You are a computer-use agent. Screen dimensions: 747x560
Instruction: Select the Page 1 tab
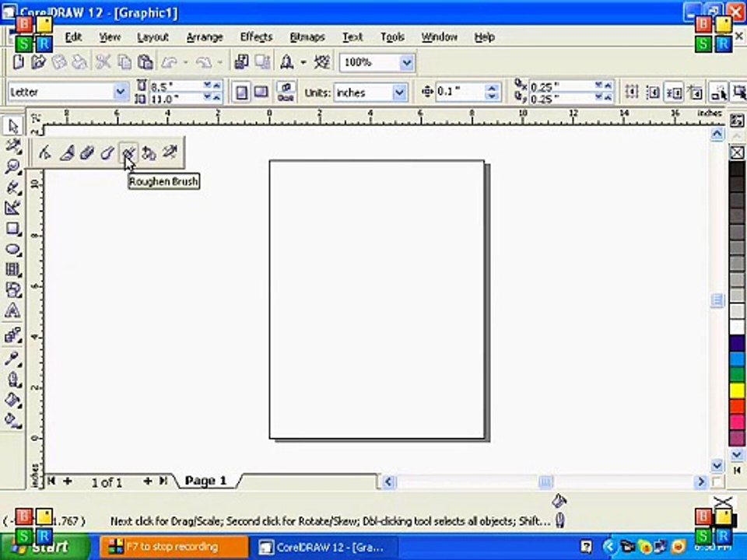205,481
